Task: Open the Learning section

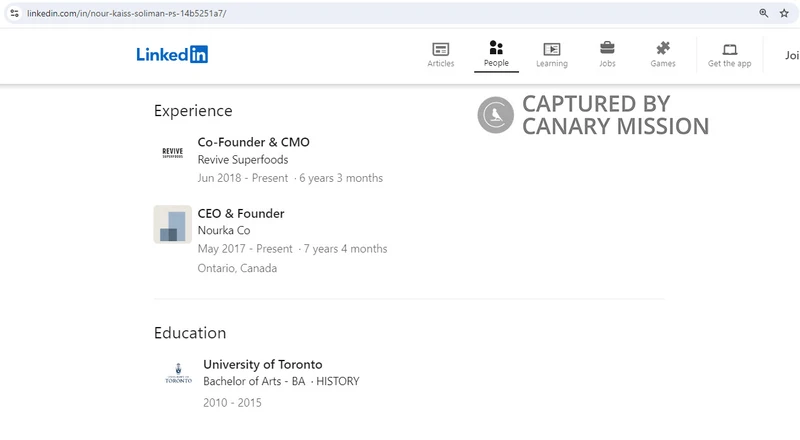Action: 552,55
